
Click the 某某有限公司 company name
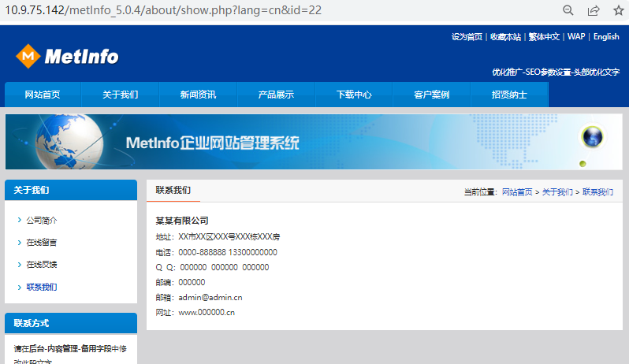tap(182, 221)
